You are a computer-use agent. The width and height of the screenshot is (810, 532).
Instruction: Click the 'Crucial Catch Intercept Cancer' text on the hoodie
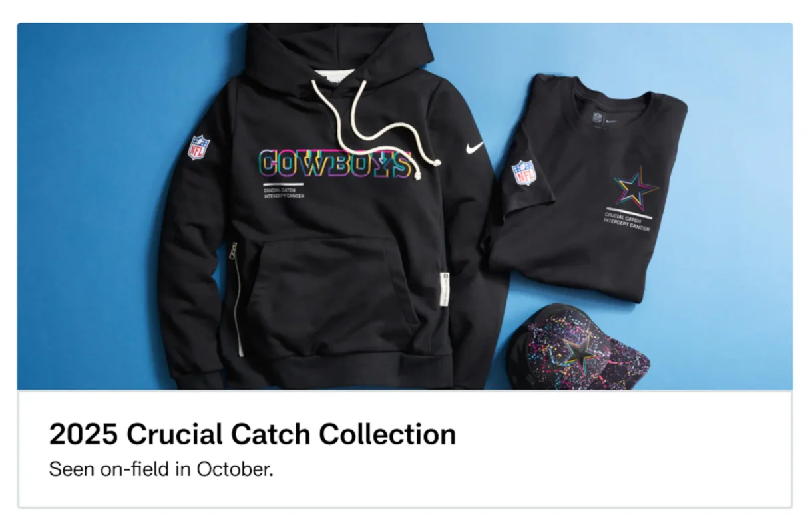tap(284, 193)
